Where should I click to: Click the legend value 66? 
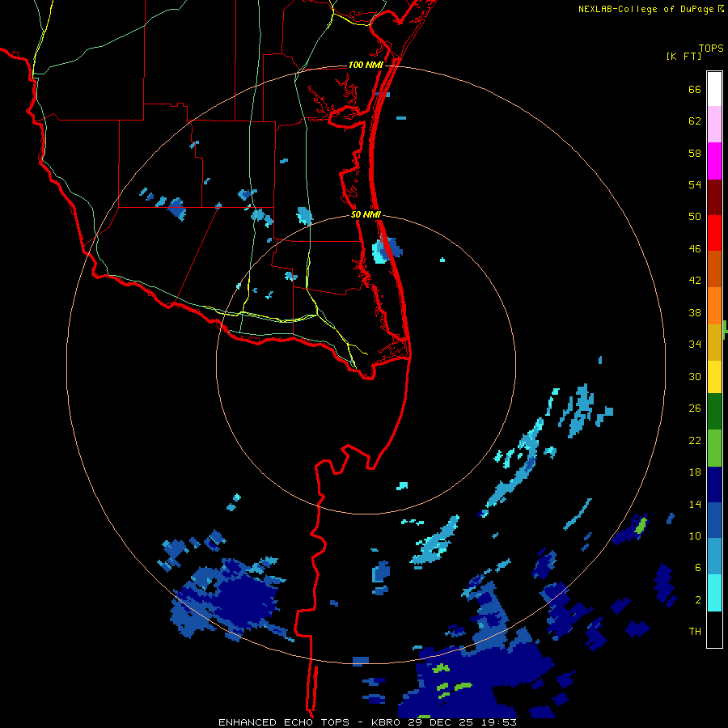[695, 90]
